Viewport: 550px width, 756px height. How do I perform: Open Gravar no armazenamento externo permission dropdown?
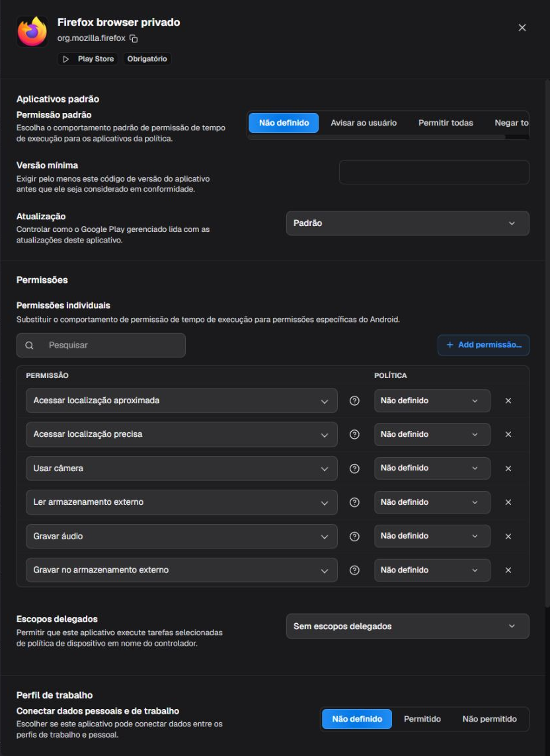181,570
